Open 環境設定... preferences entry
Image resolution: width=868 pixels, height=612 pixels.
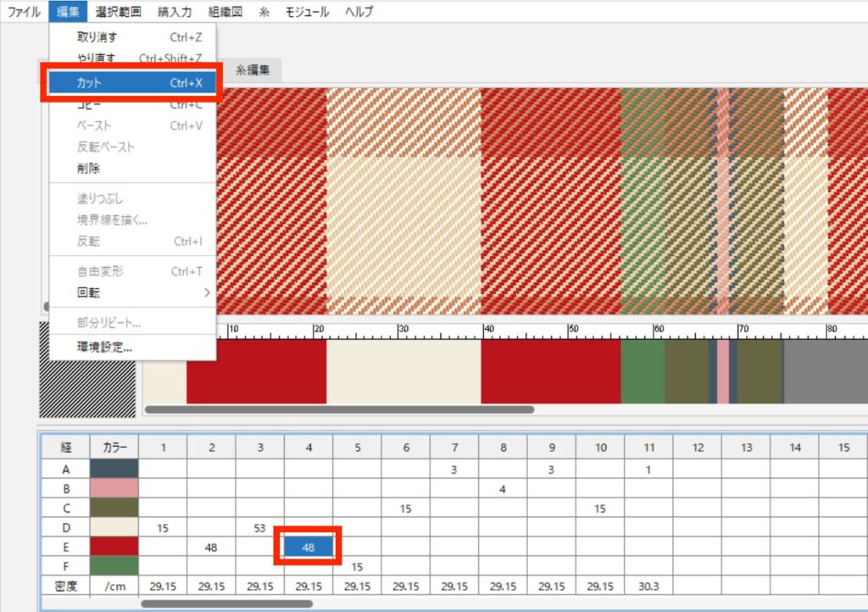point(133,348)
